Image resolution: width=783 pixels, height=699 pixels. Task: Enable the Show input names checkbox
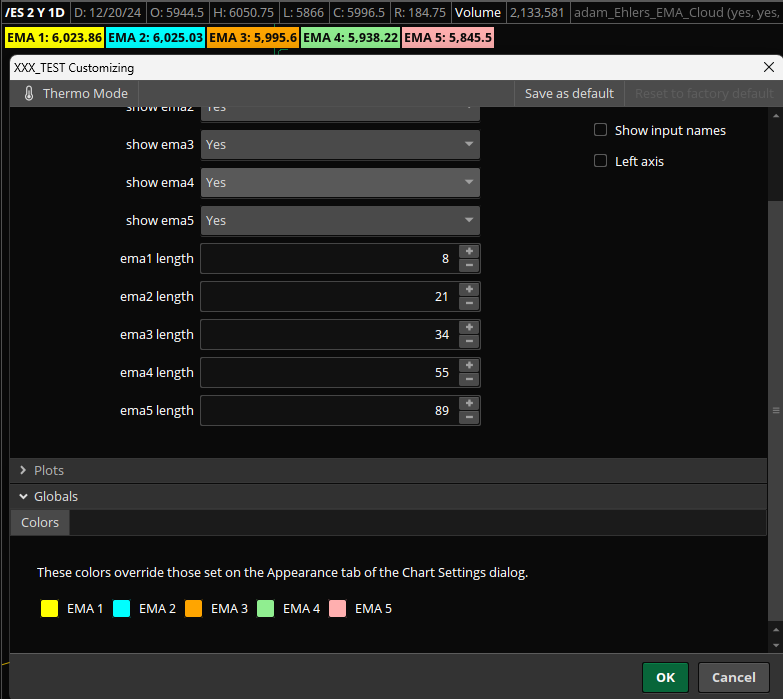[x=601, y=130]
